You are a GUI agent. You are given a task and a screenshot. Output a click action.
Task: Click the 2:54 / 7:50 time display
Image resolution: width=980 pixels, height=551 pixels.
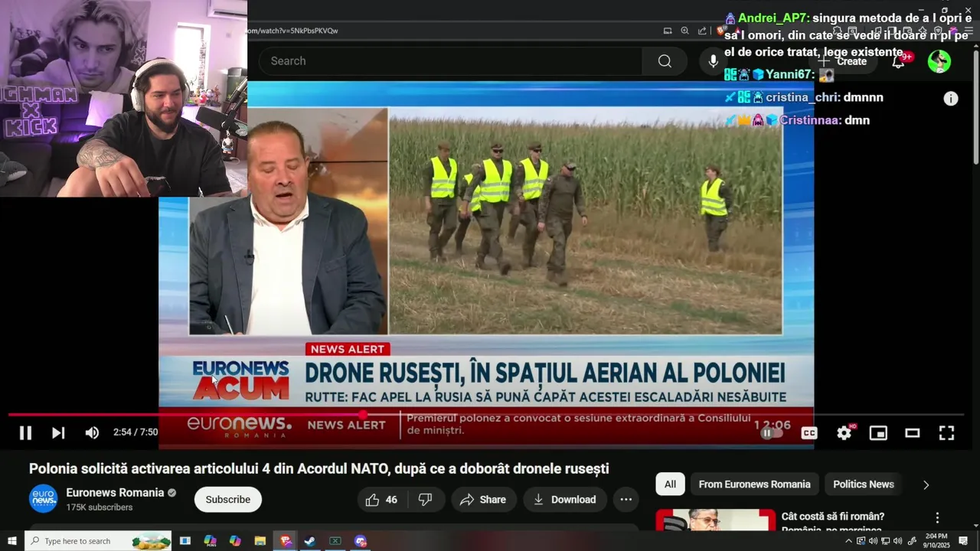(136, 432)
